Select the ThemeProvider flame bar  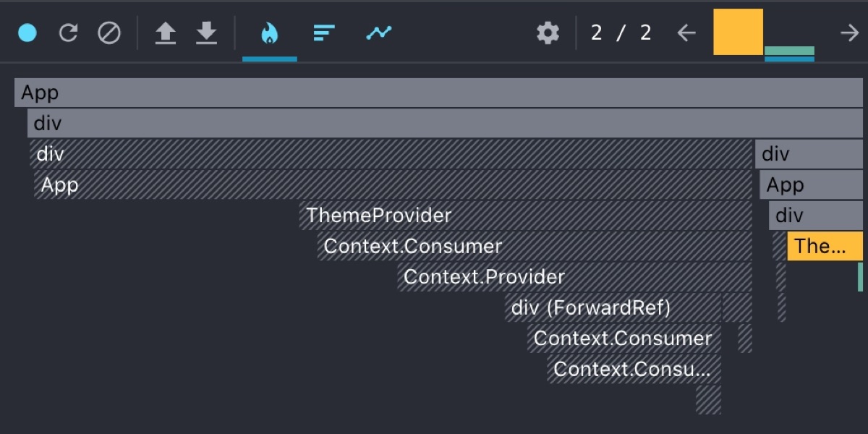click(526, 216)
